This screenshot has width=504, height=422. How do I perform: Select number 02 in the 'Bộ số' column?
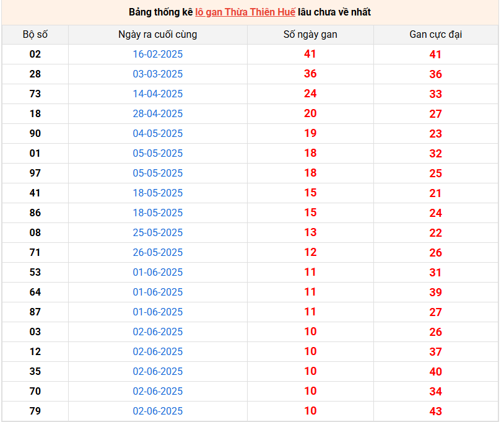point(35,55)
